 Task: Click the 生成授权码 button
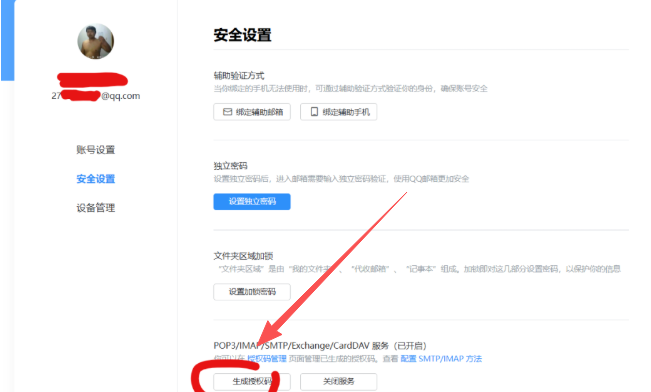252,381
